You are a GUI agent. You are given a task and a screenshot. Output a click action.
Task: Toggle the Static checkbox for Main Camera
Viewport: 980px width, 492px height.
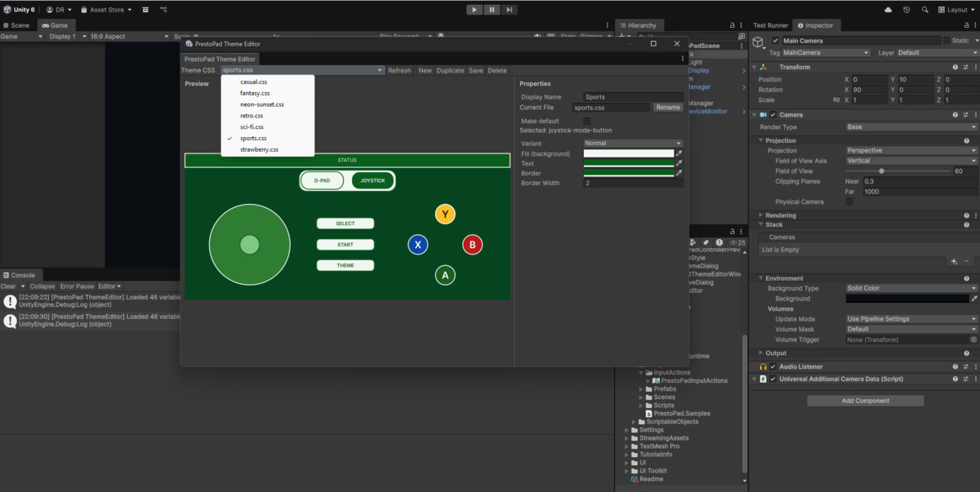tap(946, 40)
